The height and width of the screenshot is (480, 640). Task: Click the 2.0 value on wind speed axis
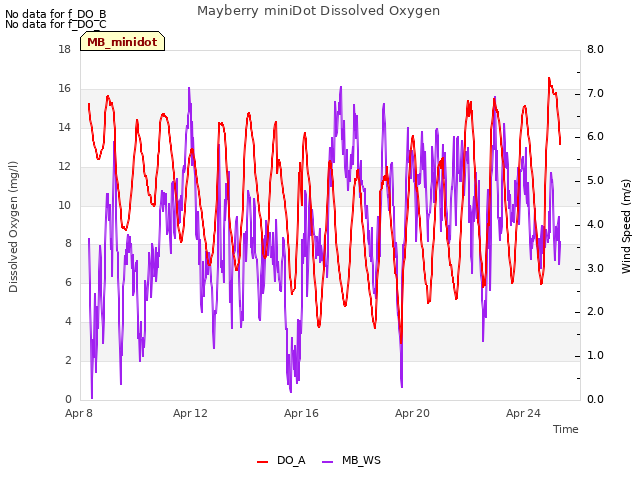595,312
